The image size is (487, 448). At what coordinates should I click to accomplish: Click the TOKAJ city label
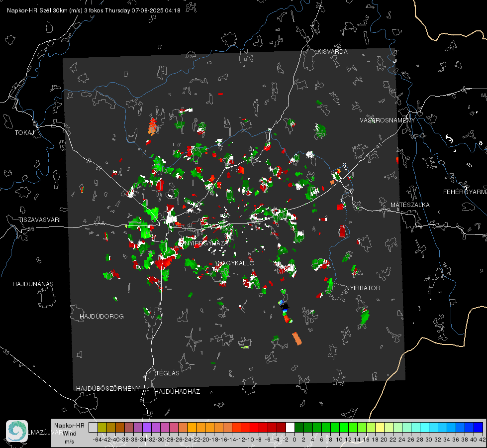[x=24, y=133]
